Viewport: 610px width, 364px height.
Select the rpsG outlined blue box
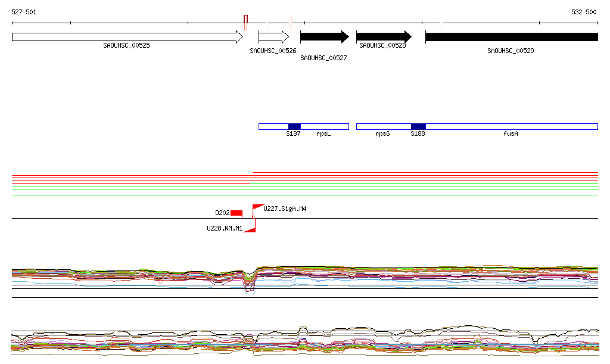click(384, 126)
